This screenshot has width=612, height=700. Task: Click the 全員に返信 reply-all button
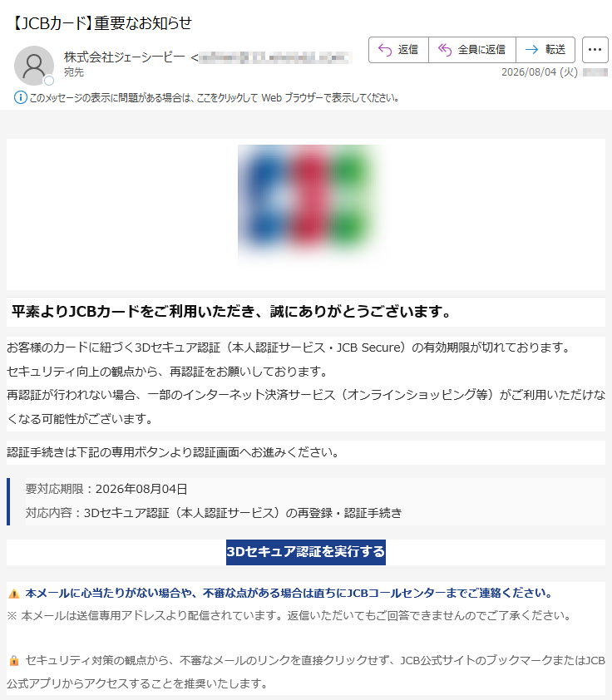point(472,50)
